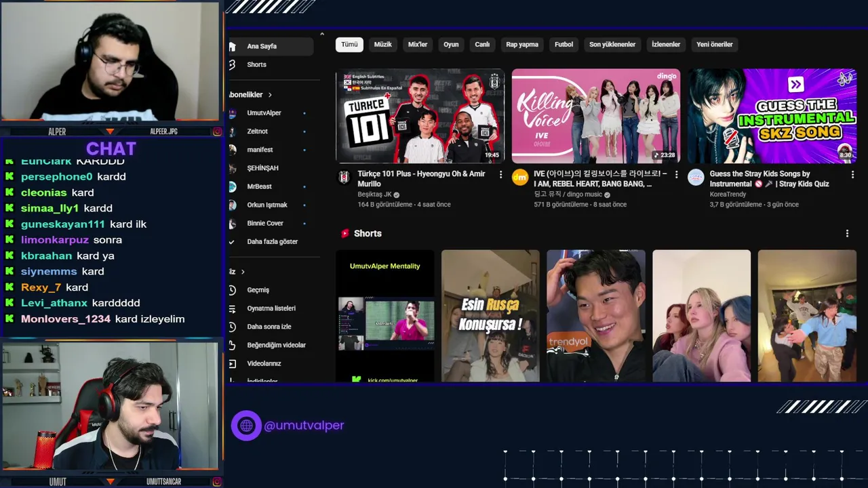The height and width of the screenshot is (488, 868).
Task: Open Ana Sayfa in the sidebar
Action: [270, 46]
